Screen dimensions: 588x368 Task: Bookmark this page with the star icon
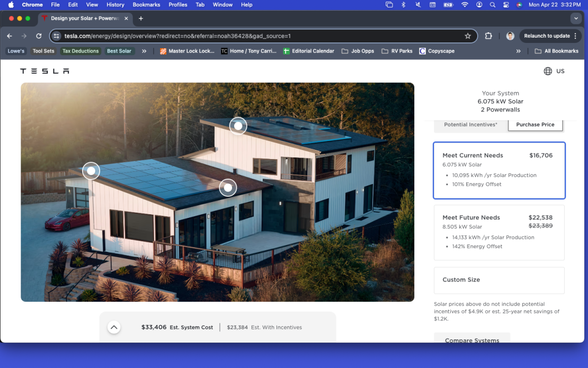pyautogui.click(x=468, y=36)
